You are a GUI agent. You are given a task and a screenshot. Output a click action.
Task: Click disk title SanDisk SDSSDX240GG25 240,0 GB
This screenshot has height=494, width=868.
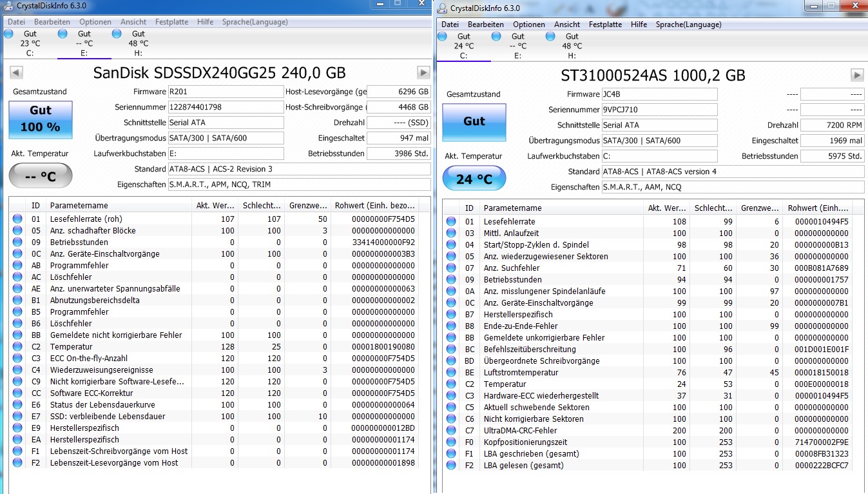tap(219, 72)
